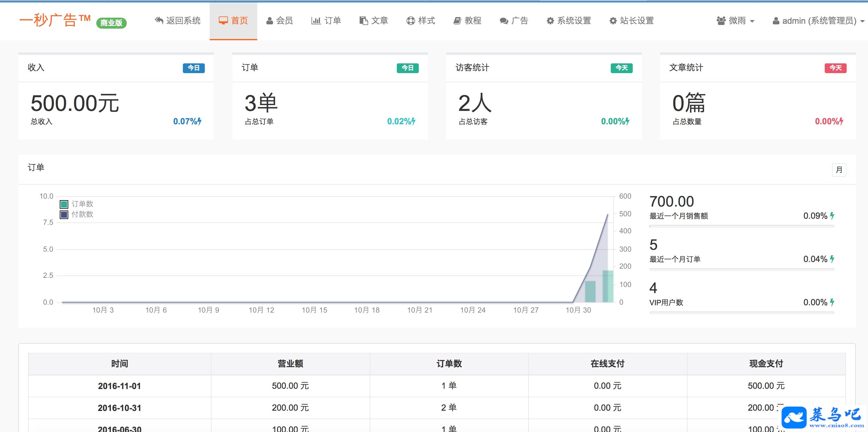Viewport: 868px width, 432px height.
Task: Click the 现金支付 column header
Action: point(766,364)
